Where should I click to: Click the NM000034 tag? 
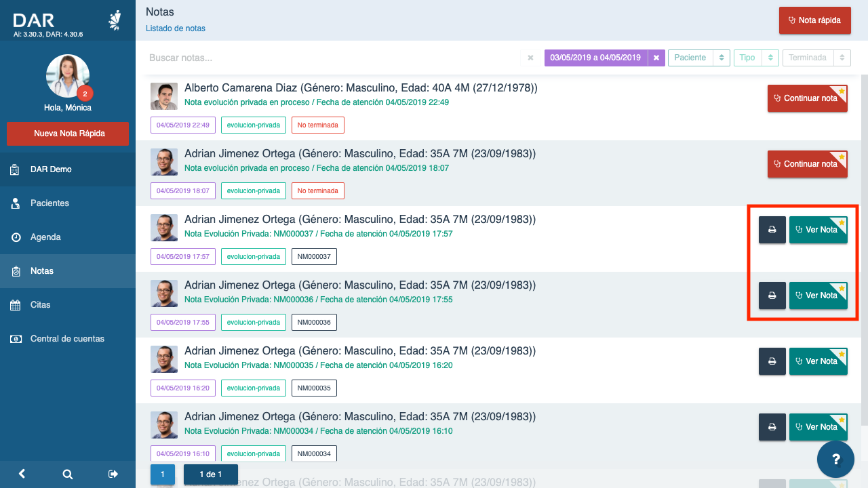(314, 454)
